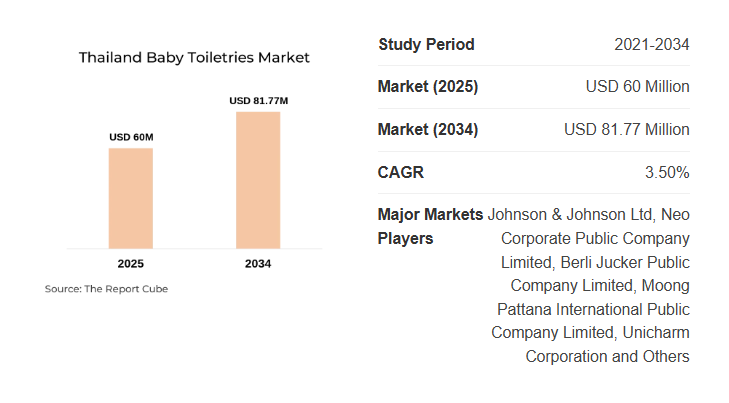Select the 2034 axis label
This screenshot has height=403, width=729.
click(x=257, y=264)
